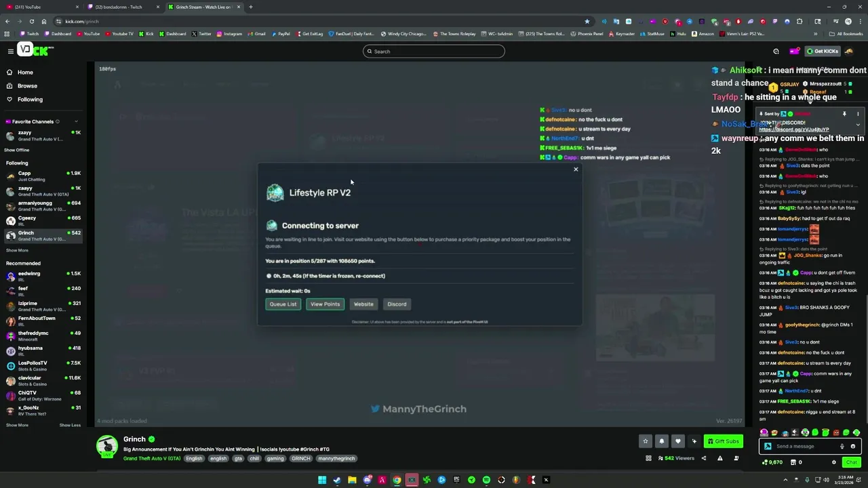Image resolution: width=868 pixels, height=488 pixels.
Task: Toggle the heart follow icon
Action: [x=677, y=441]
